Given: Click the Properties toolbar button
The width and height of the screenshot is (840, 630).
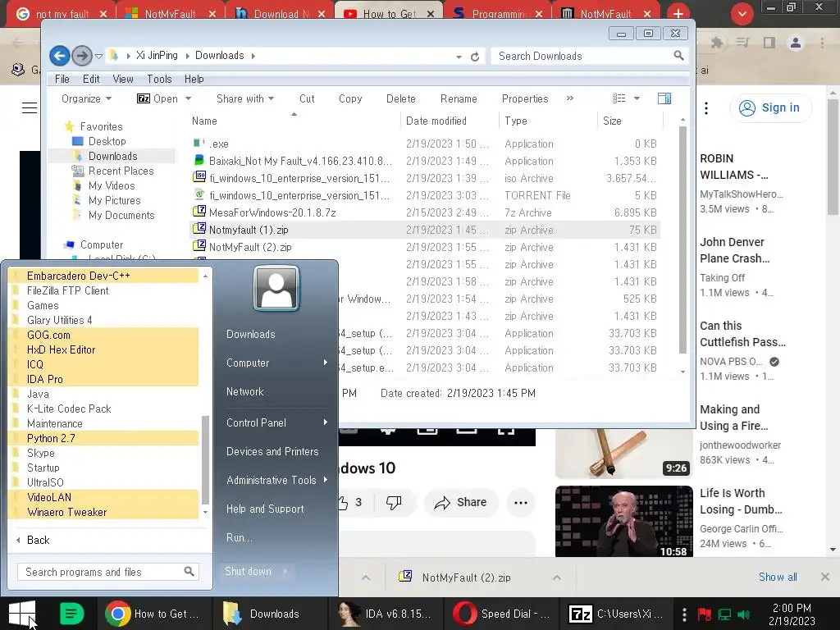Looking at the screenshot, I should 525,98.
